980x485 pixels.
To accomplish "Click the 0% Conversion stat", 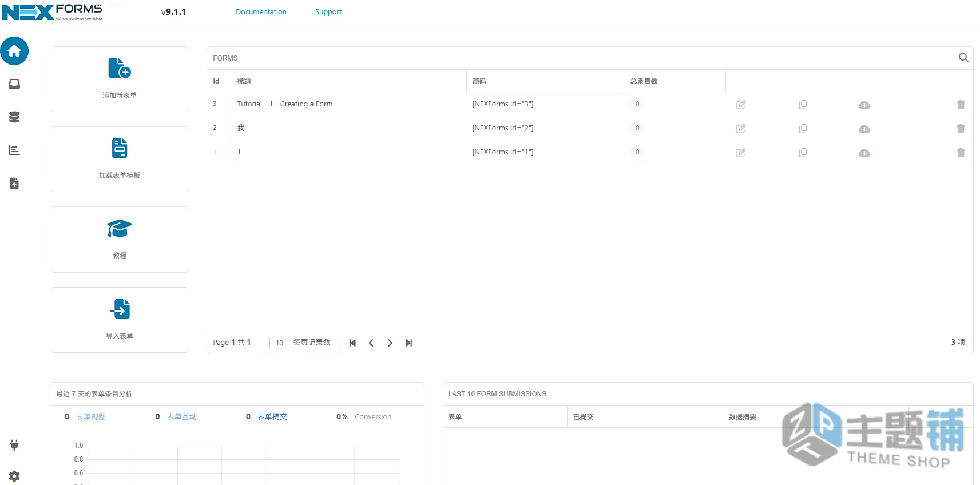I will (364, 416).
